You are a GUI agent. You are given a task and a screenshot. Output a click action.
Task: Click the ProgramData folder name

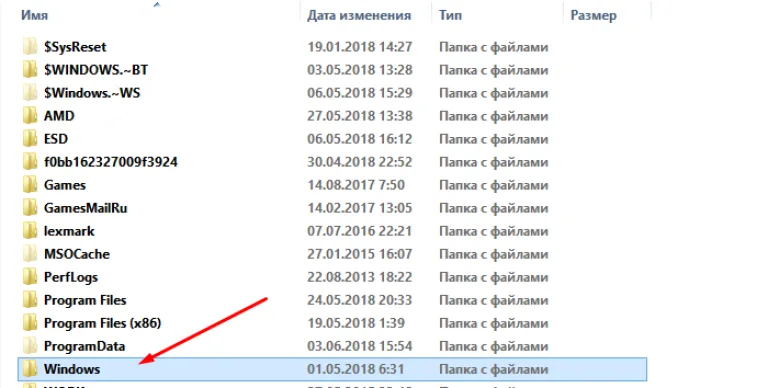[84, 346]
